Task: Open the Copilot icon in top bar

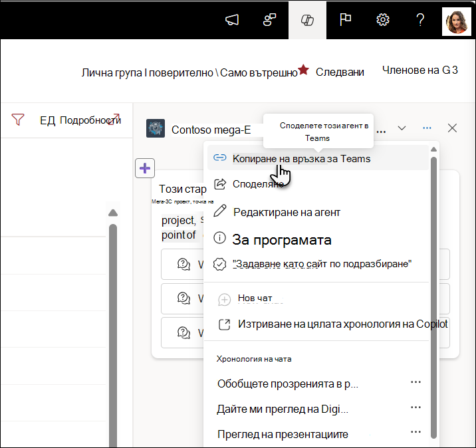Action: coord(307,21)
